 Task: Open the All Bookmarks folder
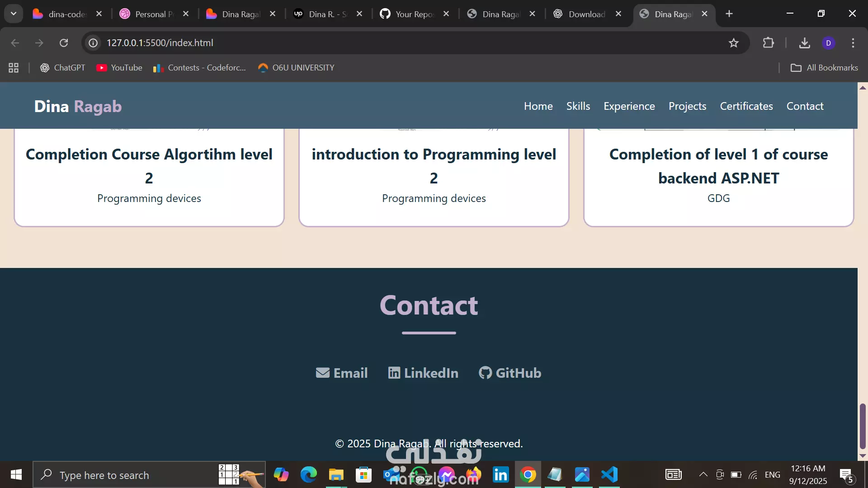[x=824, y=68]
